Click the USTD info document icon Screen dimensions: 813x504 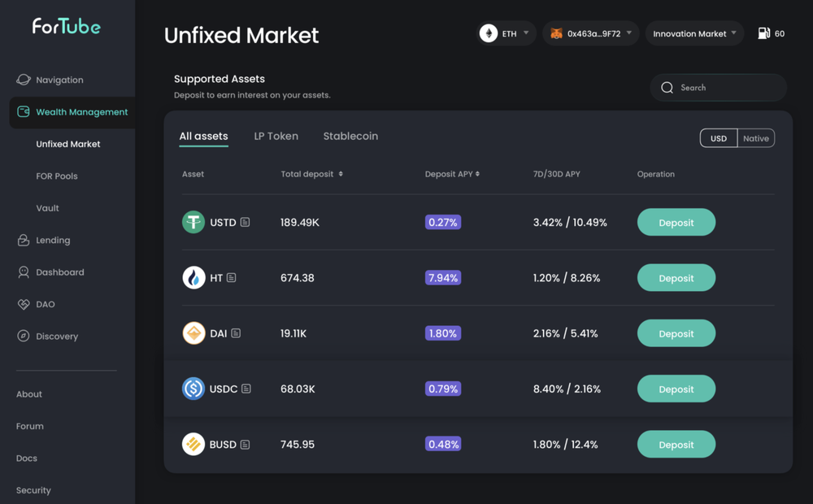point(245,222)
